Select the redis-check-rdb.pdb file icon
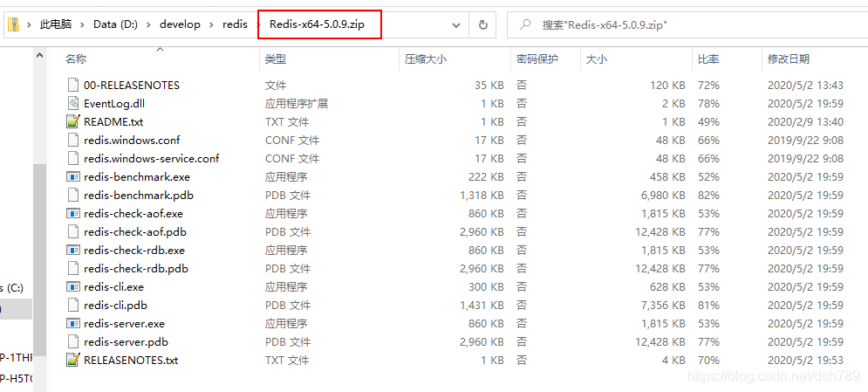This screenshot has width=868, height=392. tap(73, 269)
